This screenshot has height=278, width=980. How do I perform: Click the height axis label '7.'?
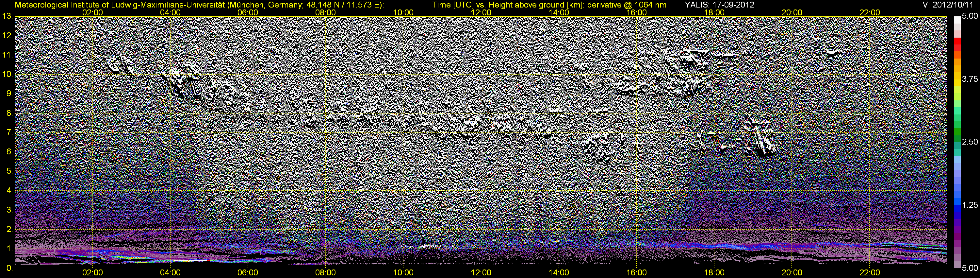(x=9, y=133)
